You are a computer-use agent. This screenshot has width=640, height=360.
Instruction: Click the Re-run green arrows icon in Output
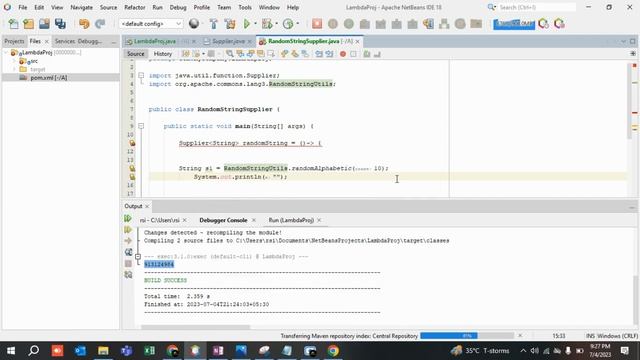tap(128, 218)
